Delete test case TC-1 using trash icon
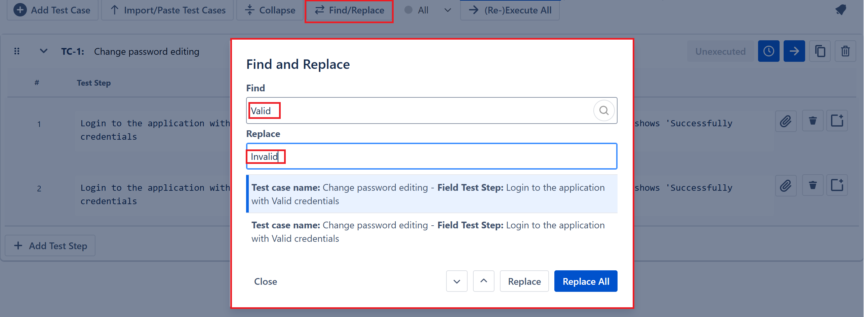Image resolution: width=868 pixels, height=317 pixels. pyautogui.click(x=845, y=51)
